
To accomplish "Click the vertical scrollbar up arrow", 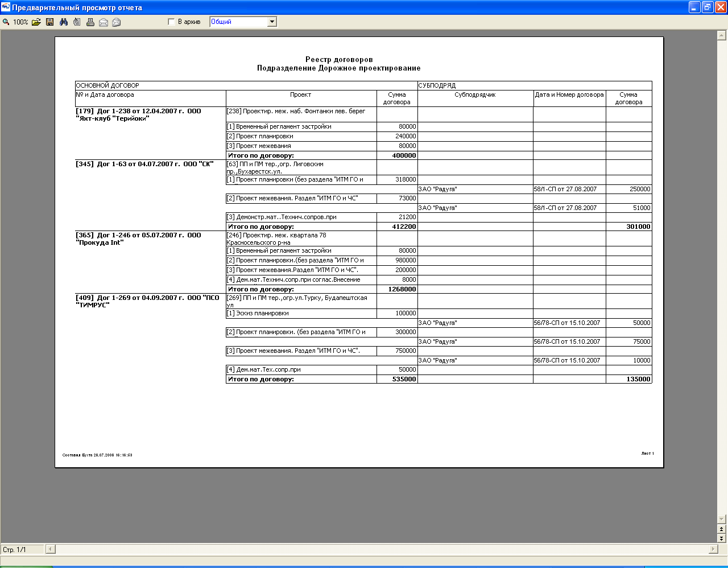I will point(722,35).
